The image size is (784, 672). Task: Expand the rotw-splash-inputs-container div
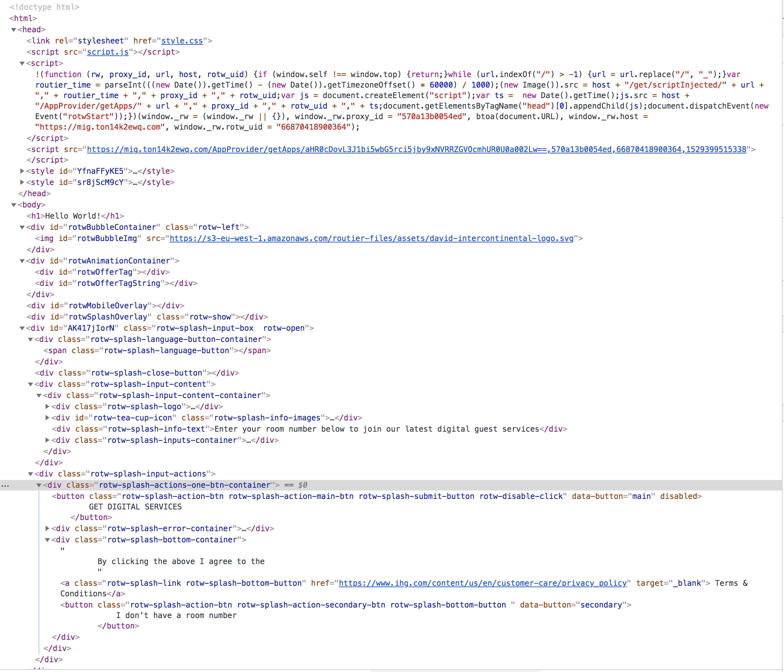coord(47,440)
